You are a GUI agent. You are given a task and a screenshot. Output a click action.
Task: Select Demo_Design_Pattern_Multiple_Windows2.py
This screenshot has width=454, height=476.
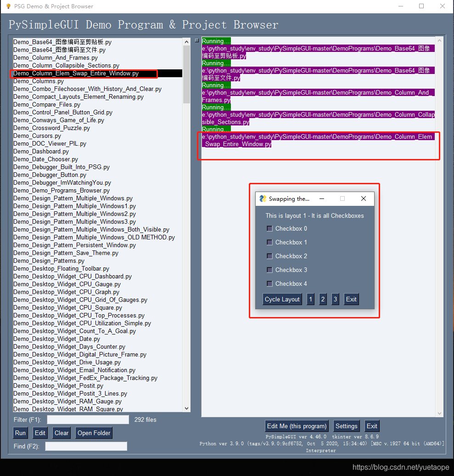tap(74, 214)
